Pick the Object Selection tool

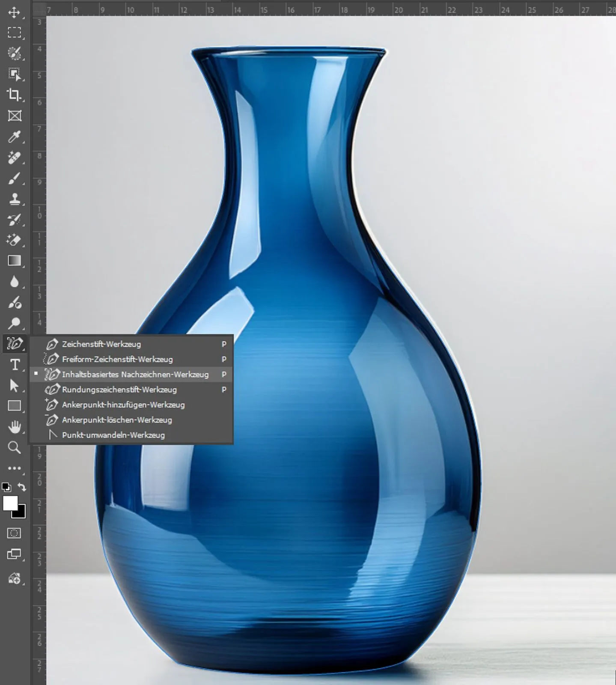pyautogui.click(x=14, y=74)
